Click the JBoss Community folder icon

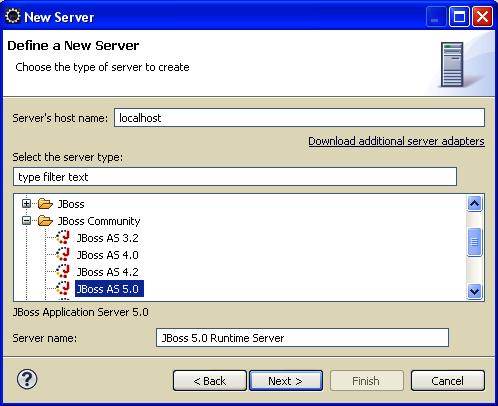click(45, 220)
